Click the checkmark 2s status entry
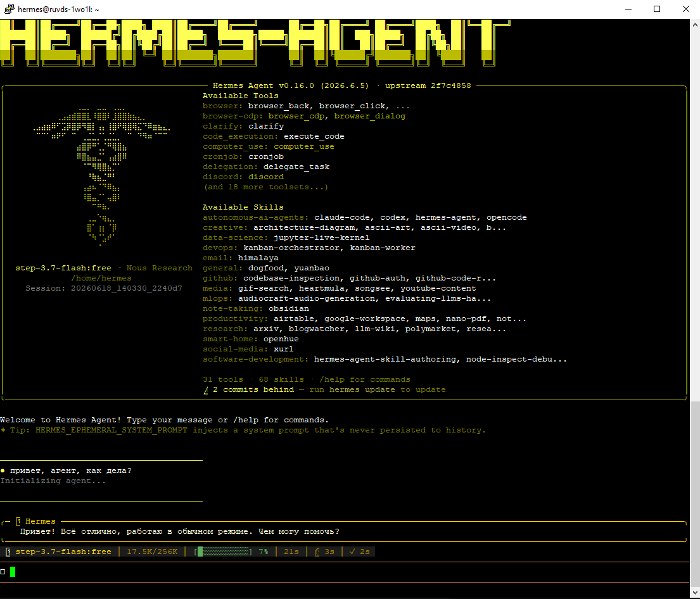This screenshot has height=599, width=700. (360, 552)
